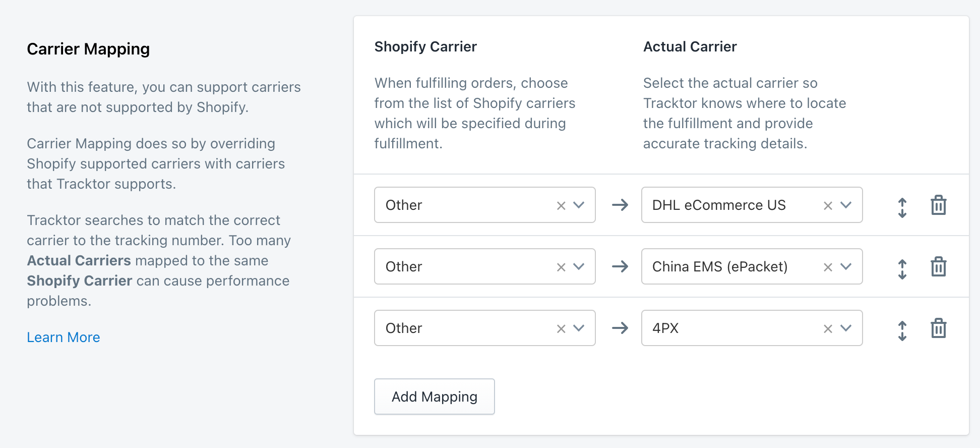Clear the second row's Other Shopify carrier
This screenshot has height=448, width=980.
[x=561, y=267]
